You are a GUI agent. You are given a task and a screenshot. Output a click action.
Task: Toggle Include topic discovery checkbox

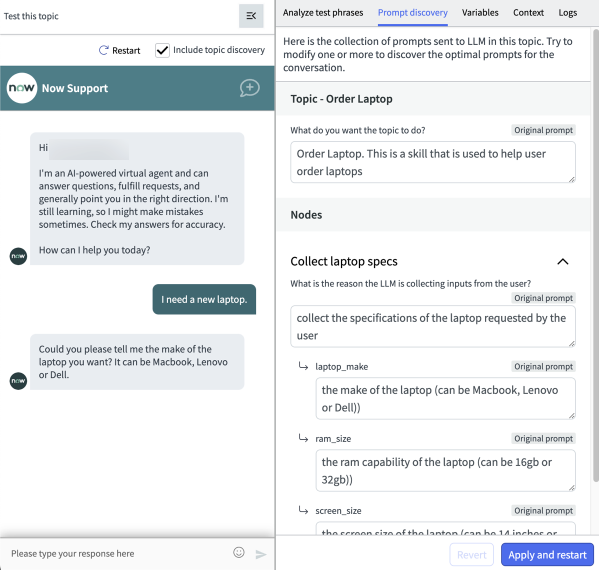(162, 50)
